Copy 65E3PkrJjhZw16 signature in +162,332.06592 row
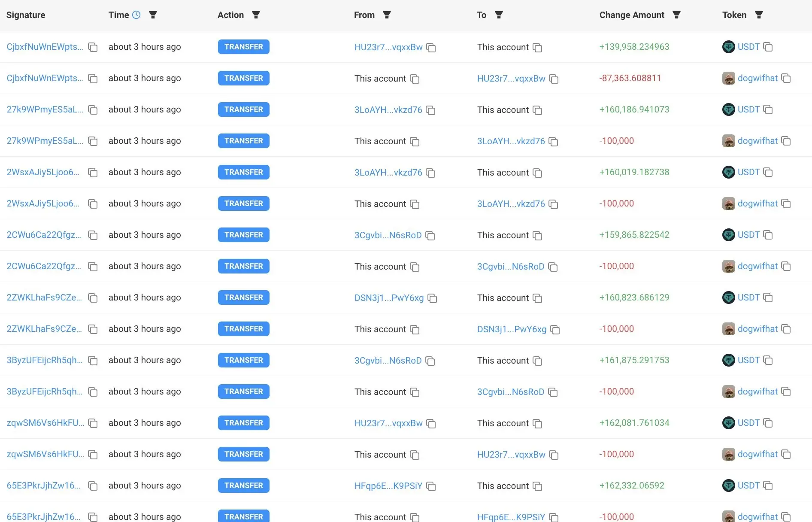 [x=93, y=486]
